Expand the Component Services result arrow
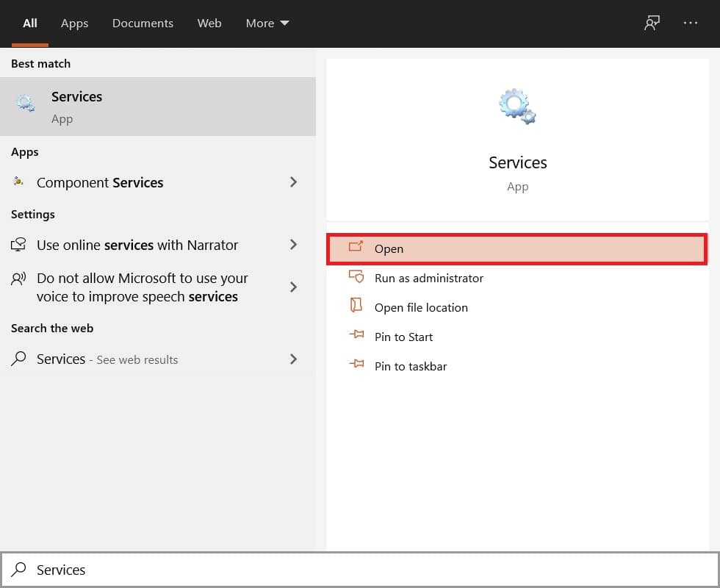The width and height of the screenshot is (720, 588). click(294, 182)
